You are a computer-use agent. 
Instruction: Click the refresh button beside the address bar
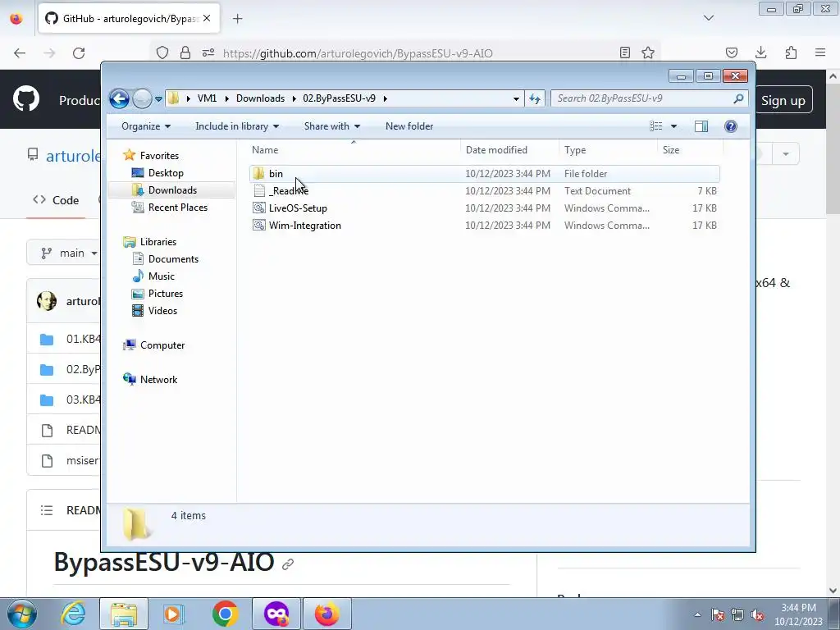(535, 98)
